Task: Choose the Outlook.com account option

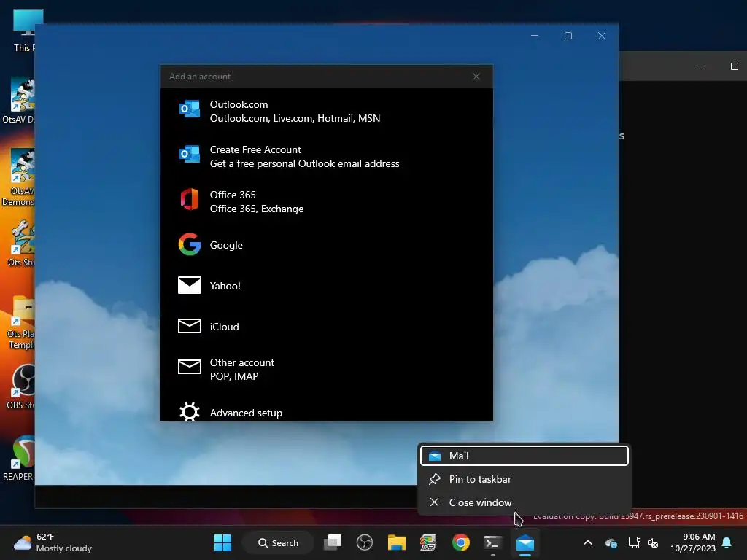Action: 326,112
